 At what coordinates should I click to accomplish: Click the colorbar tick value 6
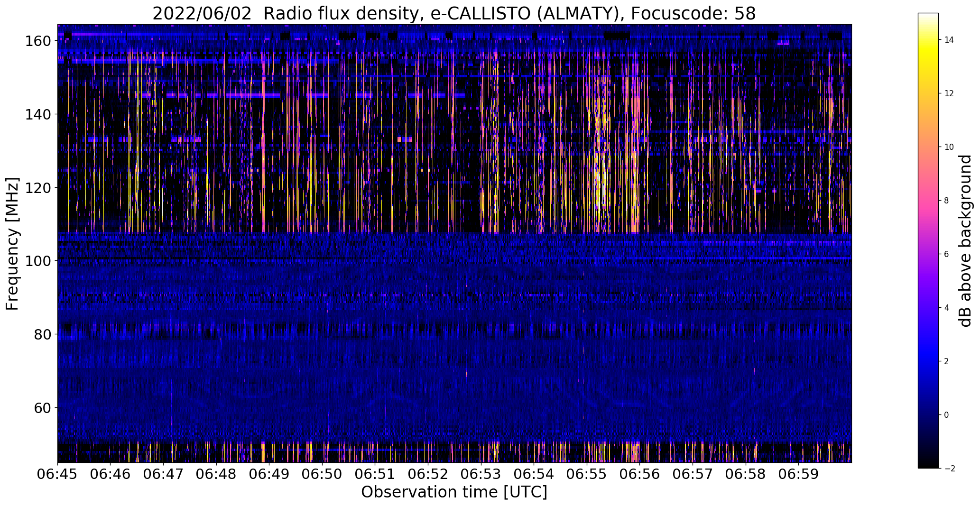click(946, 254)
